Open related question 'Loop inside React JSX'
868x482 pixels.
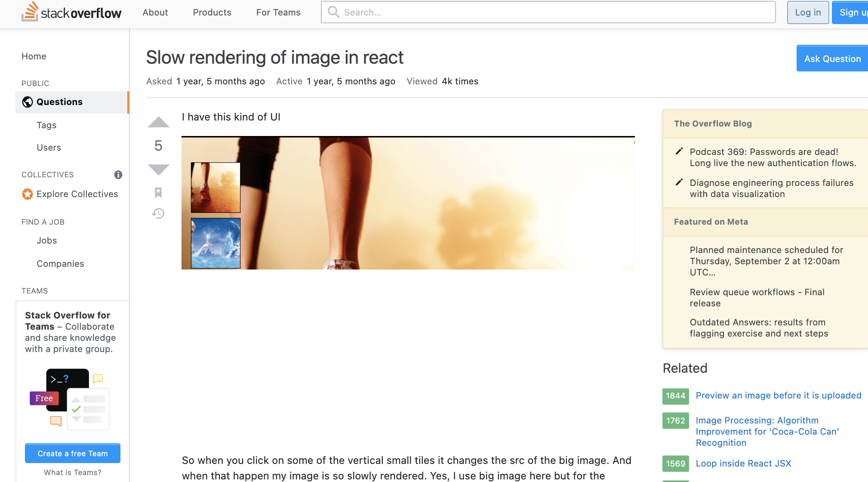(x=743, y=463)
